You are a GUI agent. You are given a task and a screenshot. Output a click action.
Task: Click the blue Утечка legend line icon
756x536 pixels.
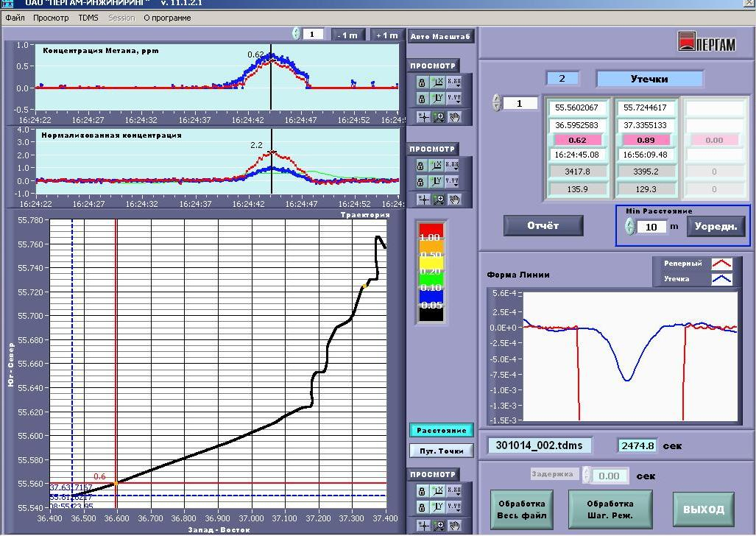[x=721, y=279]
